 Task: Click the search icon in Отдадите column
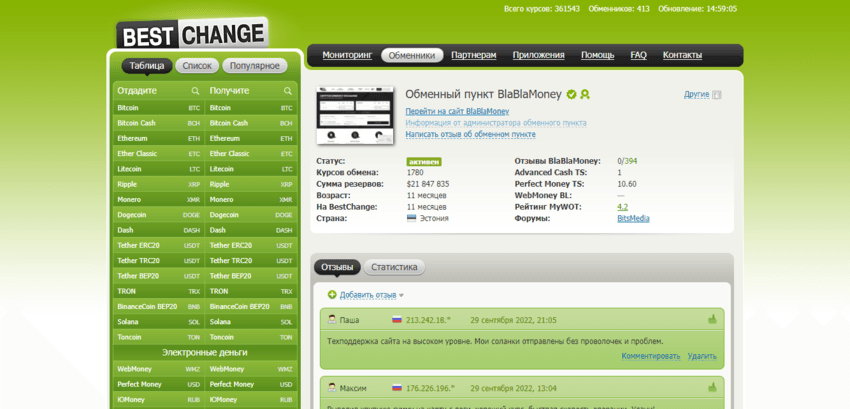pos(196,91)
